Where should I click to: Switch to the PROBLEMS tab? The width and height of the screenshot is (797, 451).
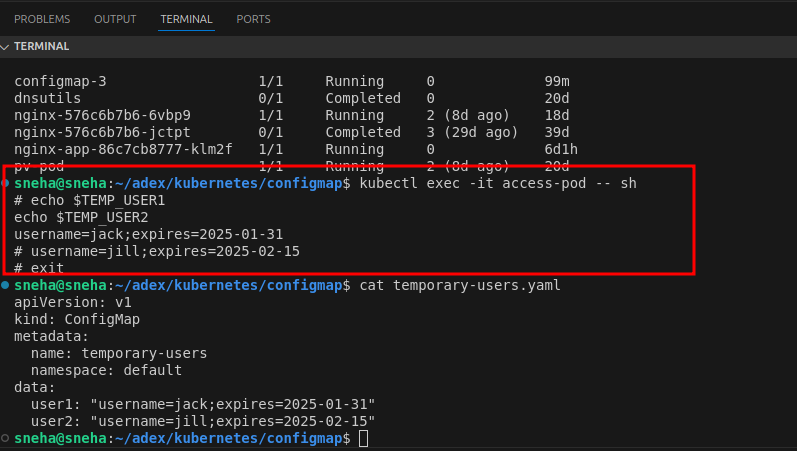click(42, 19)
